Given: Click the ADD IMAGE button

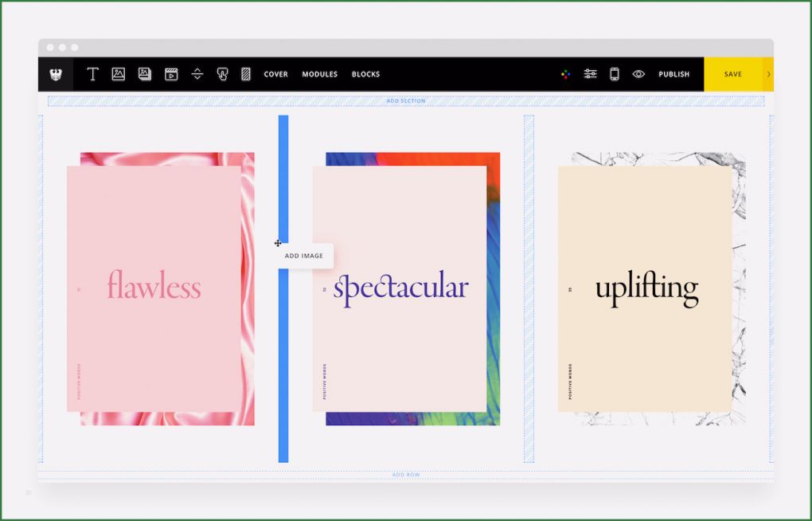Looking at the screenshot, I should [303, 257].
